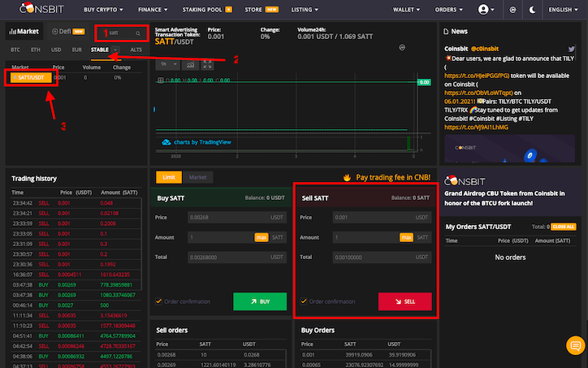588x368 pixels.
Task: Open the chart indicators icon
Action: tap(191, 64)
